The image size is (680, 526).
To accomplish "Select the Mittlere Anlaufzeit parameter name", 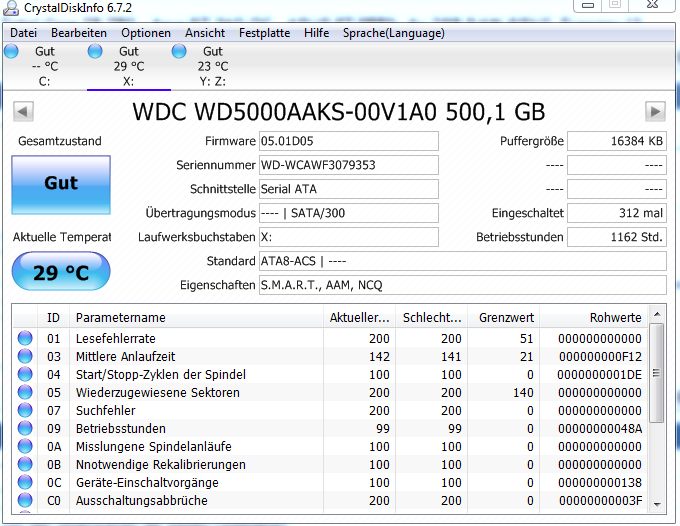I will [125, 356].
